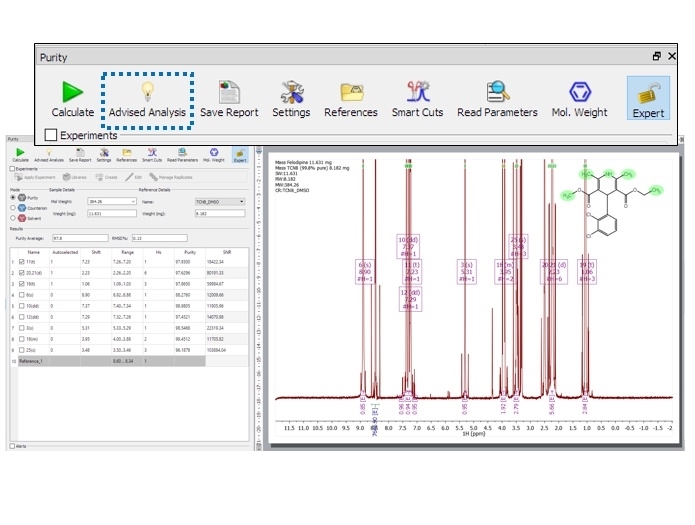The image size is (695, 525).
Task: Open Advised Analysis in the enlarged toolbar
Action: [148, 99]
